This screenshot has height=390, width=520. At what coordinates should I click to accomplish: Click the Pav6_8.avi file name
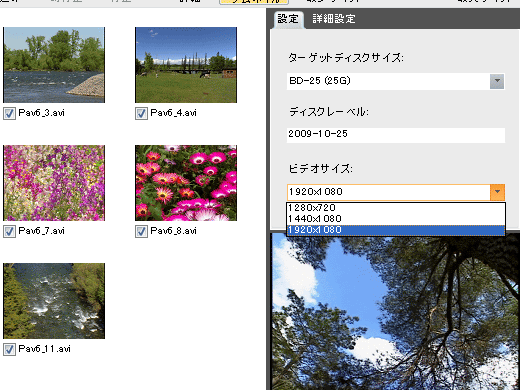[173, 231]
